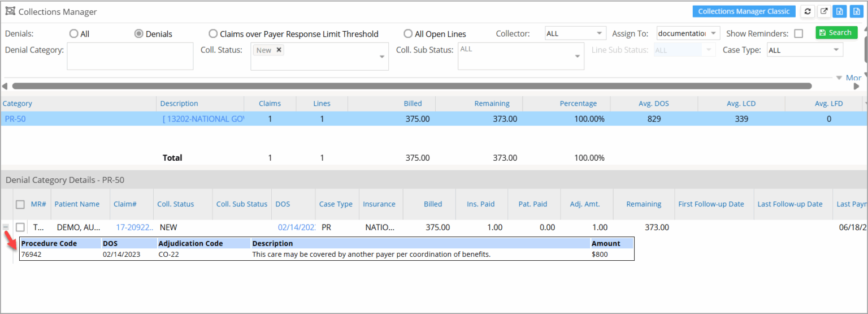Screen dimensions: 868x314
Task: Click the green Search button
Action: coord(836,33)
